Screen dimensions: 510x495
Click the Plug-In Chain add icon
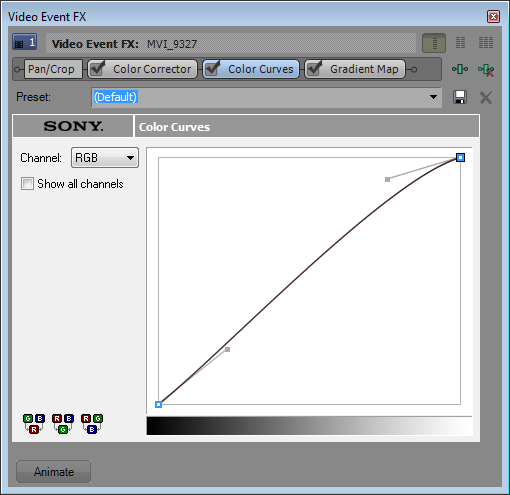click(x=460, y=69)
